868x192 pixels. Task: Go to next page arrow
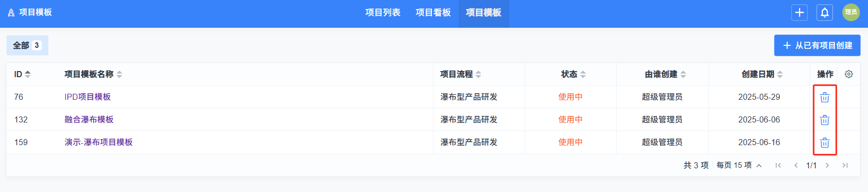tap(827, 165)
